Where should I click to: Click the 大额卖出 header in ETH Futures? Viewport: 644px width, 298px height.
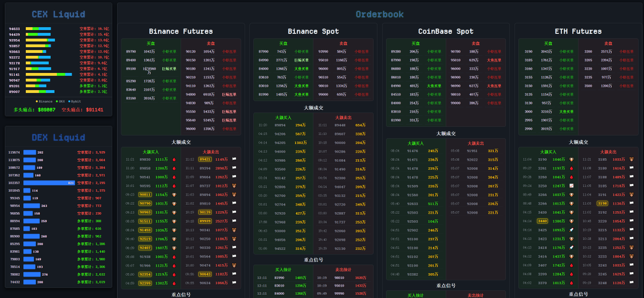click(608, 152)
